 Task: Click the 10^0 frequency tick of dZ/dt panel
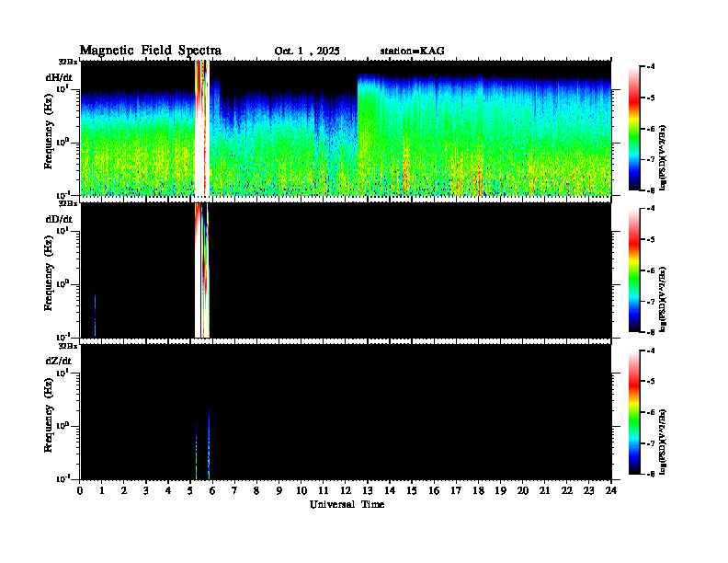tap(63, 425)
